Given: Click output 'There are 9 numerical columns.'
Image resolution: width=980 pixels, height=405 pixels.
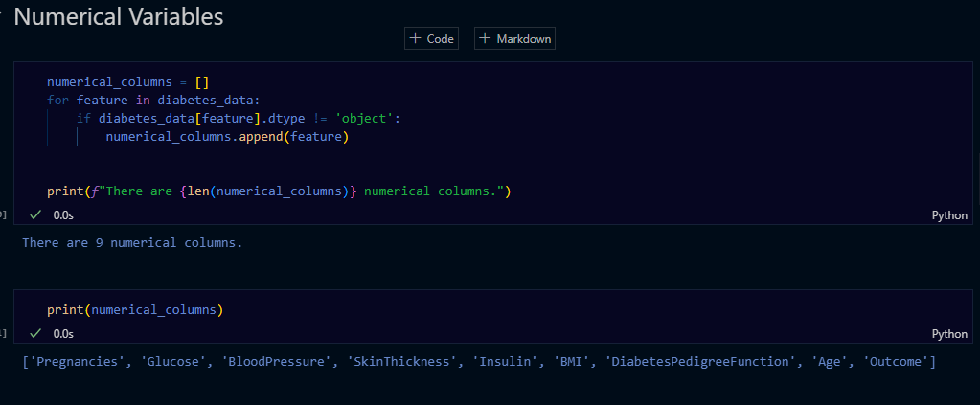Looking at the screenshot, I should point(132,242).
